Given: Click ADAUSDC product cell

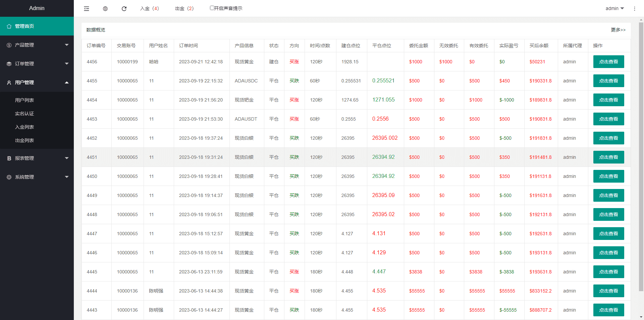Looking at the screenshot, I should click(246, 81).
